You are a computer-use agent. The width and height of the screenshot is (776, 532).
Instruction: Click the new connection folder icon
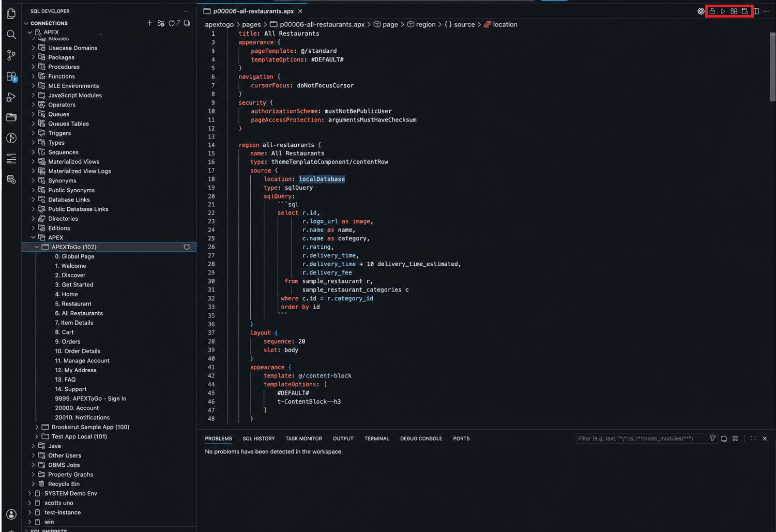pyautogui.click(x=161, y=23)
